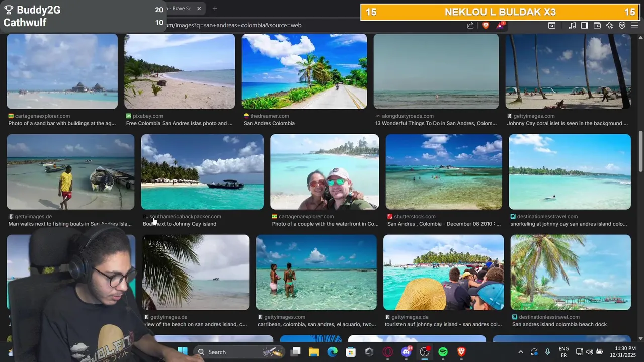Viewport: 644px width, 362px height.
Task: Open the two women in water image
Action: [x=316, y=273]
